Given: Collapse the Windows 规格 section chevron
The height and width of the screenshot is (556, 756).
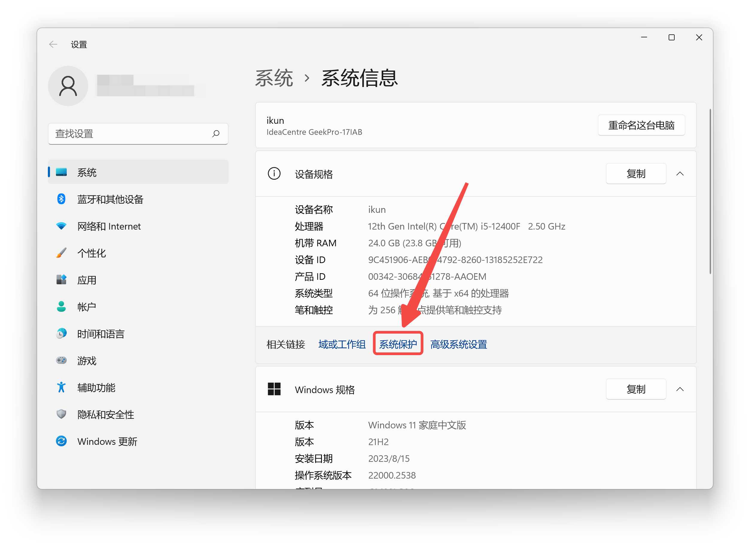Looking at the screenshot, I should (x=680, y=389).
